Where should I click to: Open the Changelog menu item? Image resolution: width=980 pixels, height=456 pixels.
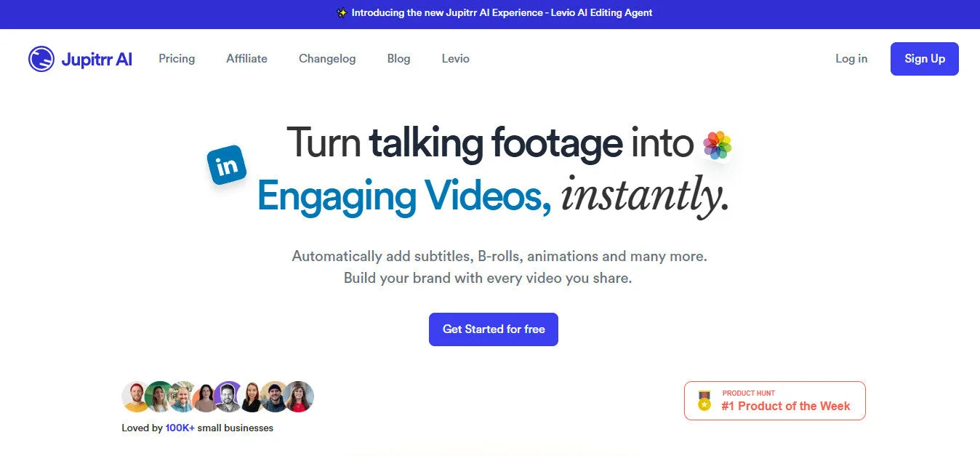pyautogui.click(x=327, y=59)
